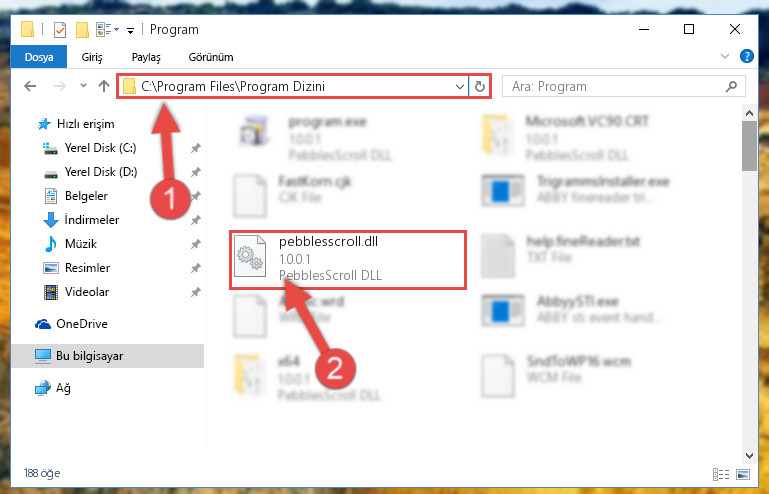The height and width of the screenshot is (494, 769).
Task: Switch to large thumbnails view icon
Action: [x=743, y=474]
